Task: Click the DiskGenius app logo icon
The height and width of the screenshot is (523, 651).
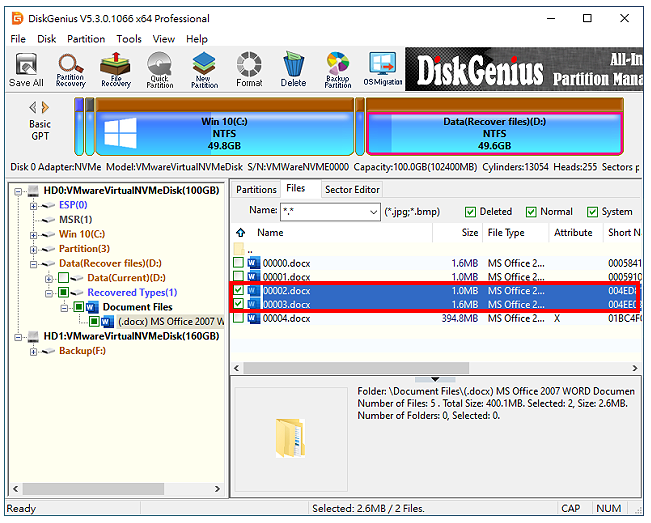Action: click(17, 18)
